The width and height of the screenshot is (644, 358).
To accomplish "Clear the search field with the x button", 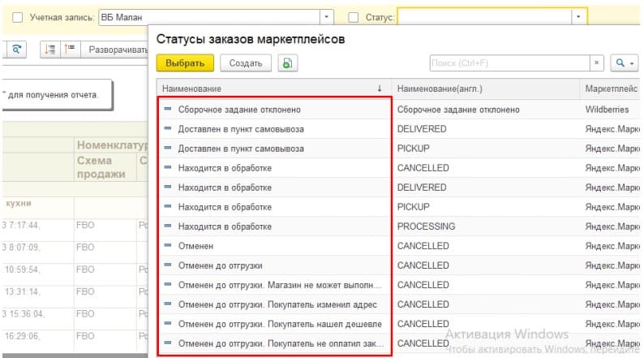I will point(596,63).
